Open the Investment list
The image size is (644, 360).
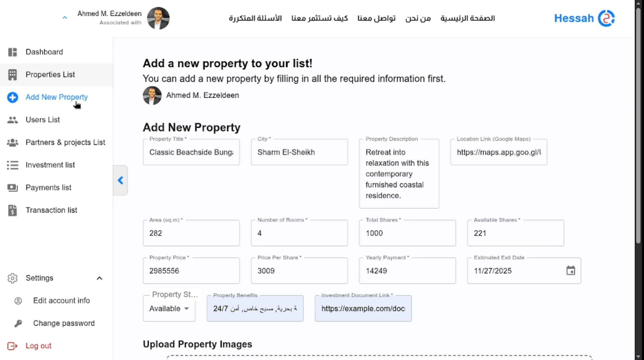click(x=50, y=165)
